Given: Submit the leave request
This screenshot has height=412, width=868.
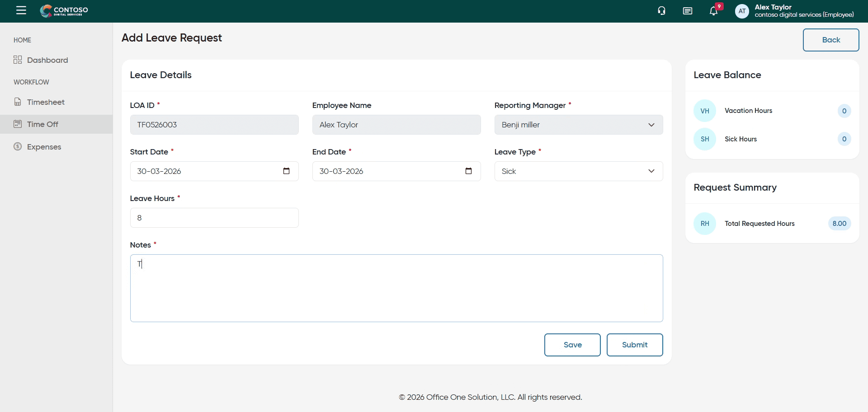Looking at the screenshot, I should tap(634, 345).
